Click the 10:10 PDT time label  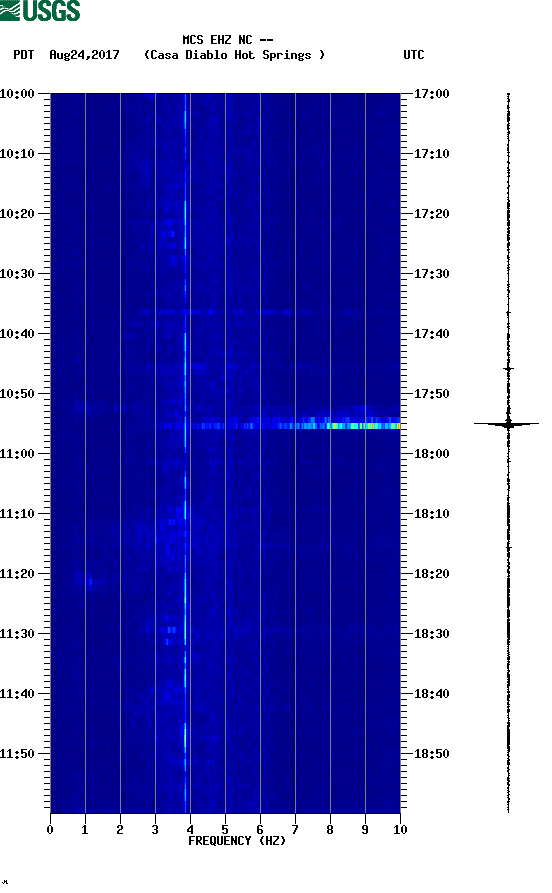pos(17,154)
